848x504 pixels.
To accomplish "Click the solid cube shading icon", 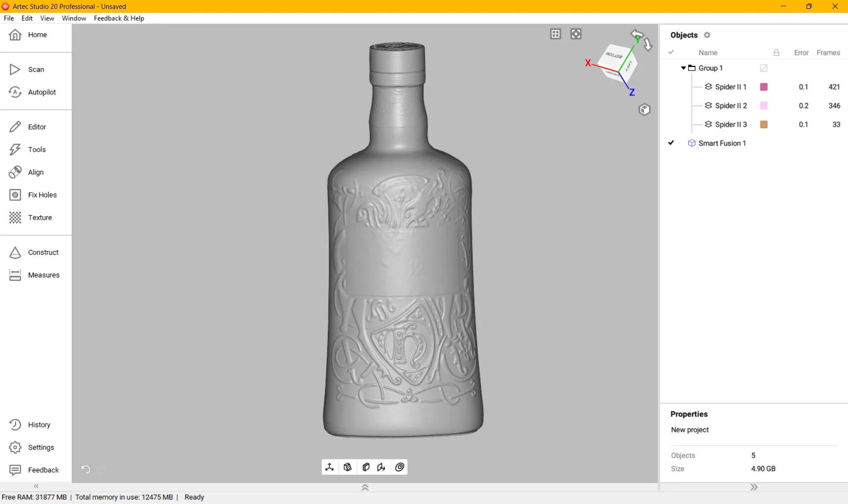I will click(x=366, y=467).
